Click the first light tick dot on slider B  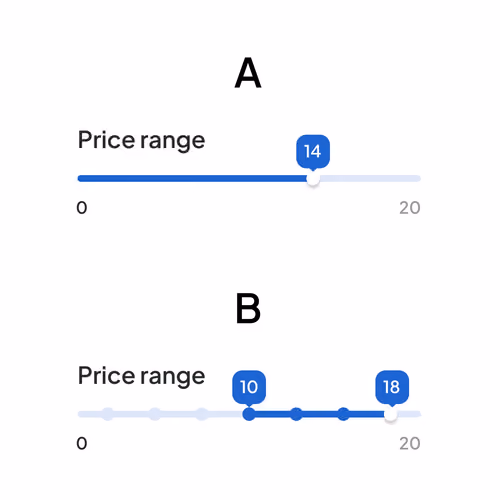pyautogui.click(x=107, y=414)
